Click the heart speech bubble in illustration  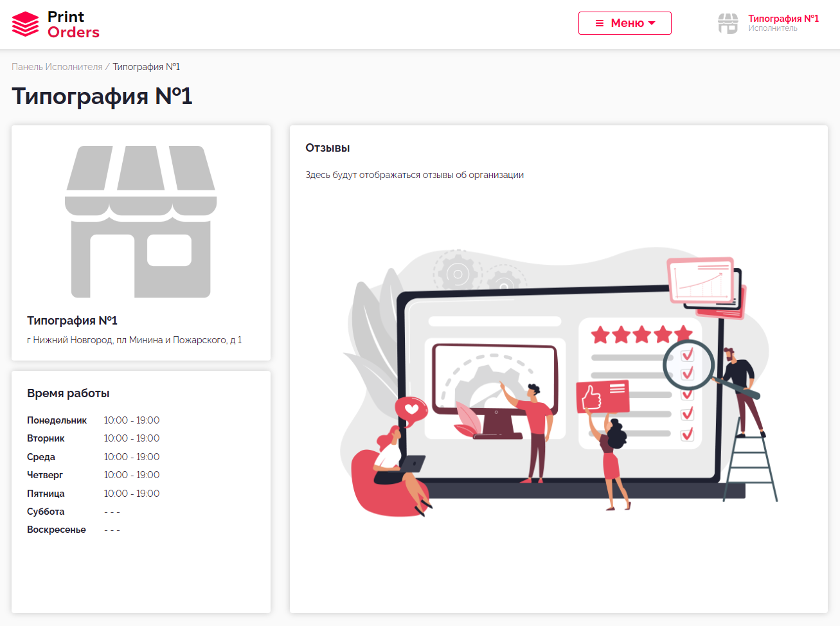pos(411,409)
